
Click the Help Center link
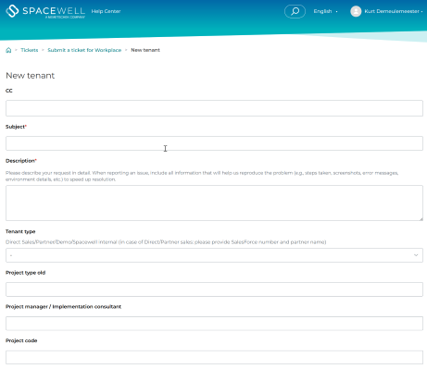(x=106, y=11)
